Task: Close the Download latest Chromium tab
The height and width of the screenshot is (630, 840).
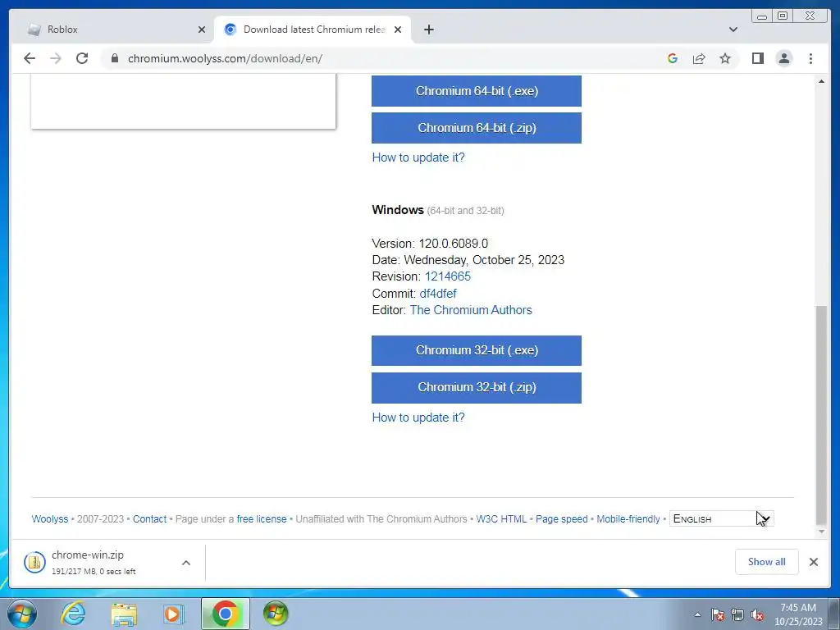Action: point(398,30)
